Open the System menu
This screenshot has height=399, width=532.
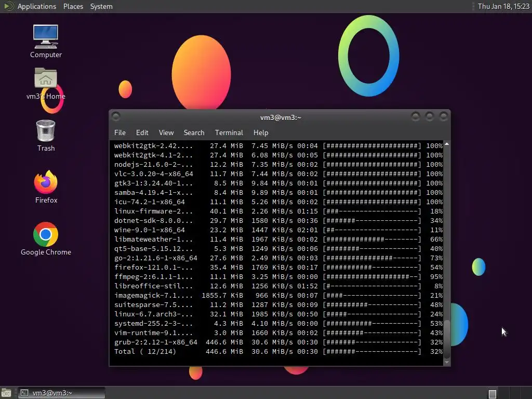point(101,6)
